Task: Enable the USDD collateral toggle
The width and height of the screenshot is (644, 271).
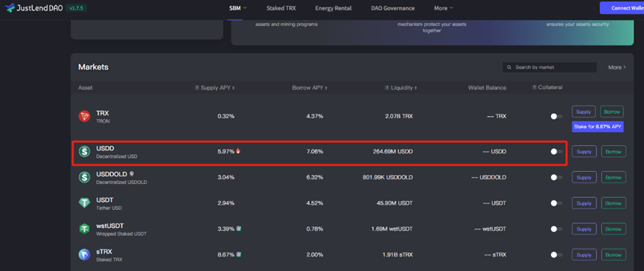Action: tap(556, 152)
